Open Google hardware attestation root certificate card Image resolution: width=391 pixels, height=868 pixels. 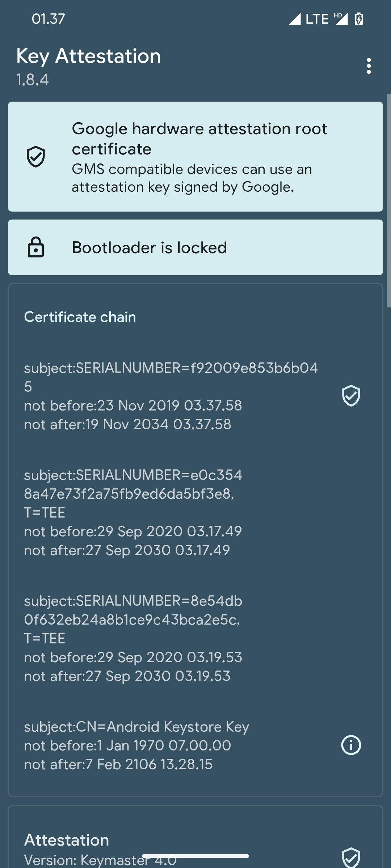coord(195,157)
